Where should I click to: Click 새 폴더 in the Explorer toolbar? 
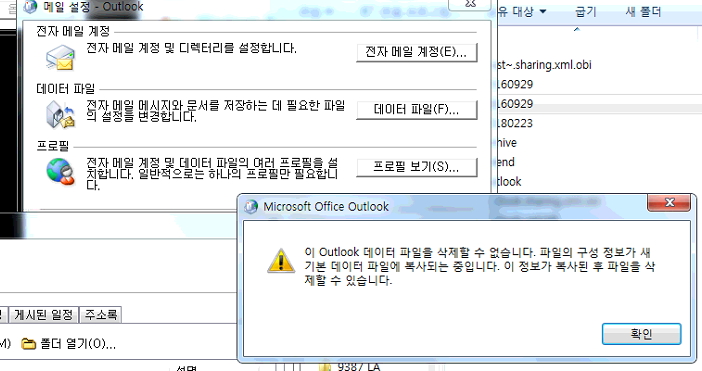(x=643, y=11)
